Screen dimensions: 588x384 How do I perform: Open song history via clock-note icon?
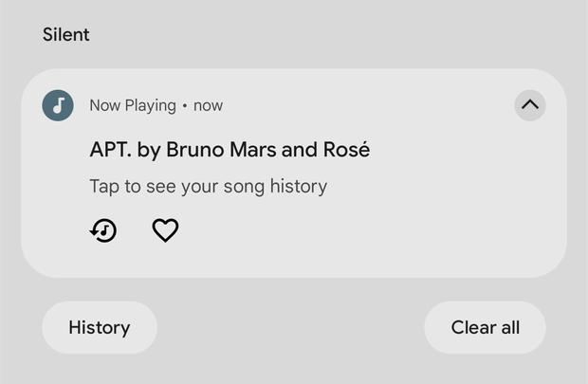click(103, 230)
